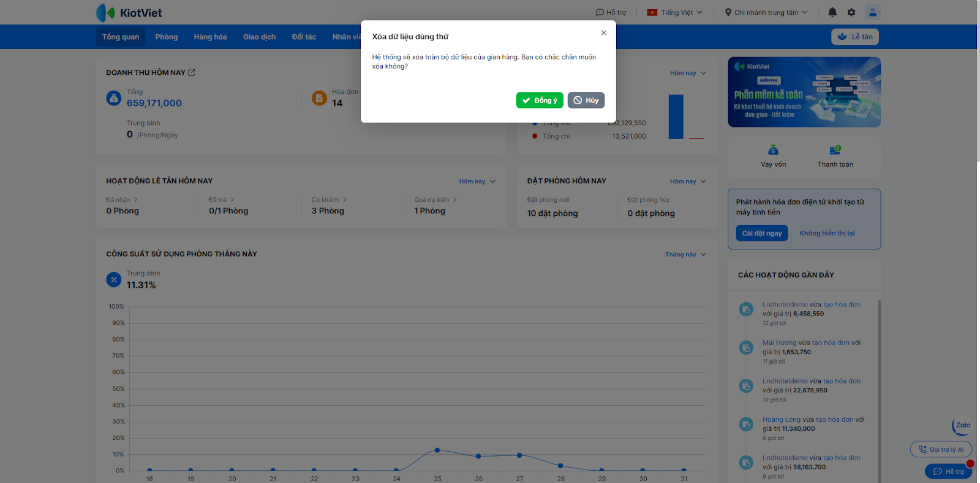The width and height of the screenshot is (980, 483).
Task: Click Cài đặt ngay button
Action: coord(762,234)
